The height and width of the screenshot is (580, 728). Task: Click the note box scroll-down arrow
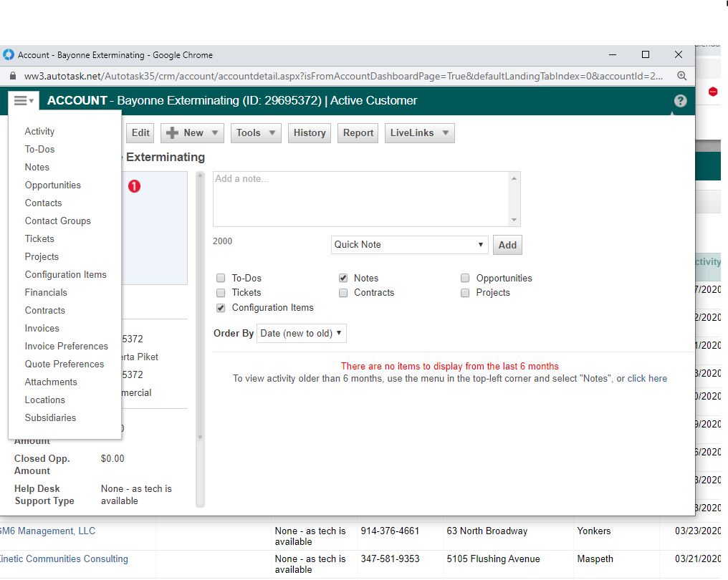pos(514,220)
